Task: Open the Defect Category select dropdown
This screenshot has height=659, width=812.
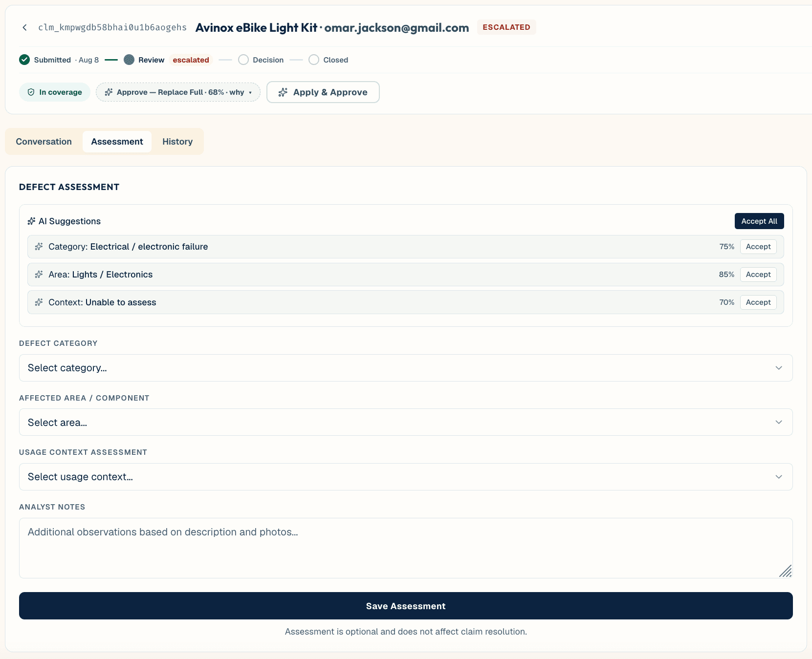Action: [x=406, y=368]
